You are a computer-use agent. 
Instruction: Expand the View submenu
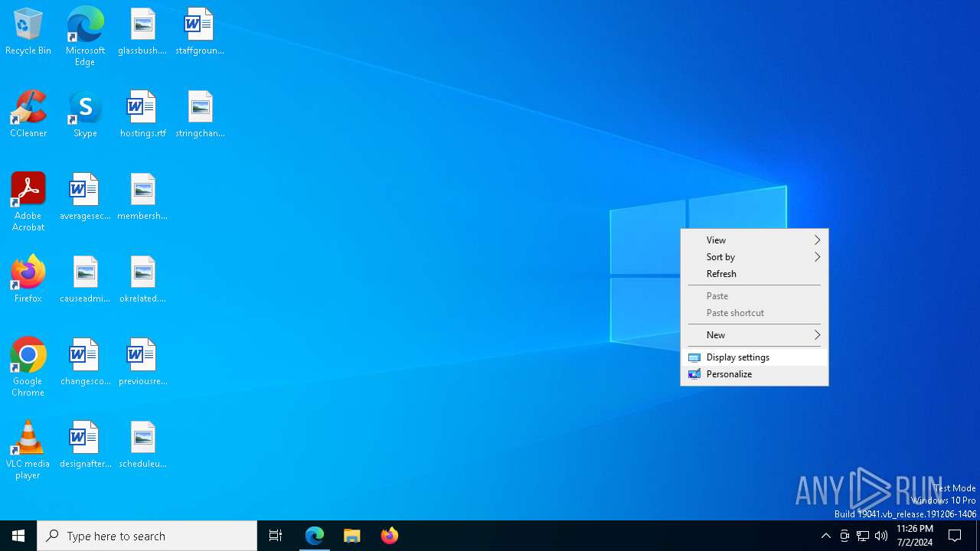tap(754, 240)
